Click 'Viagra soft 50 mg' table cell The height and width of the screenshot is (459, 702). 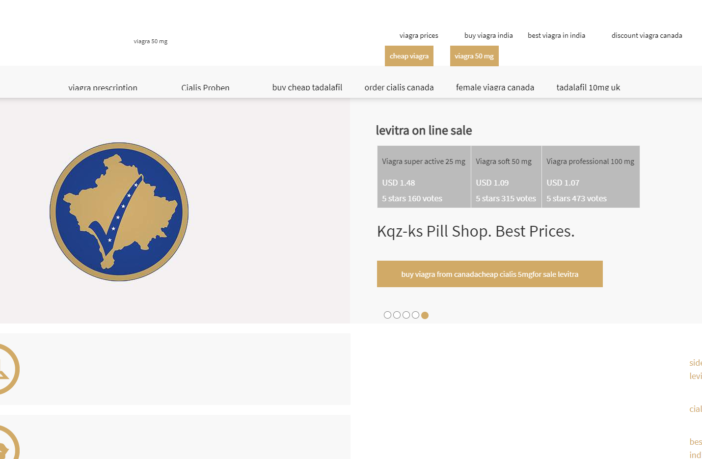point(506,177)
